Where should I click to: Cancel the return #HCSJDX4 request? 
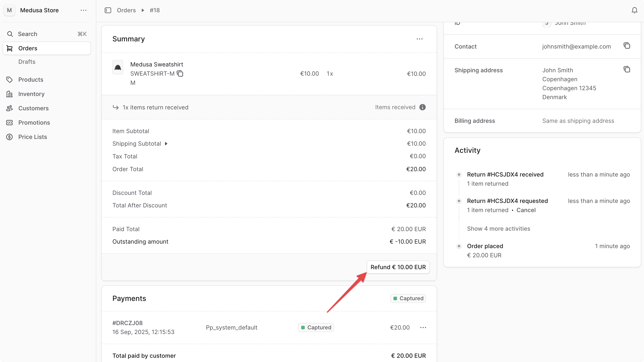[526, 210]
